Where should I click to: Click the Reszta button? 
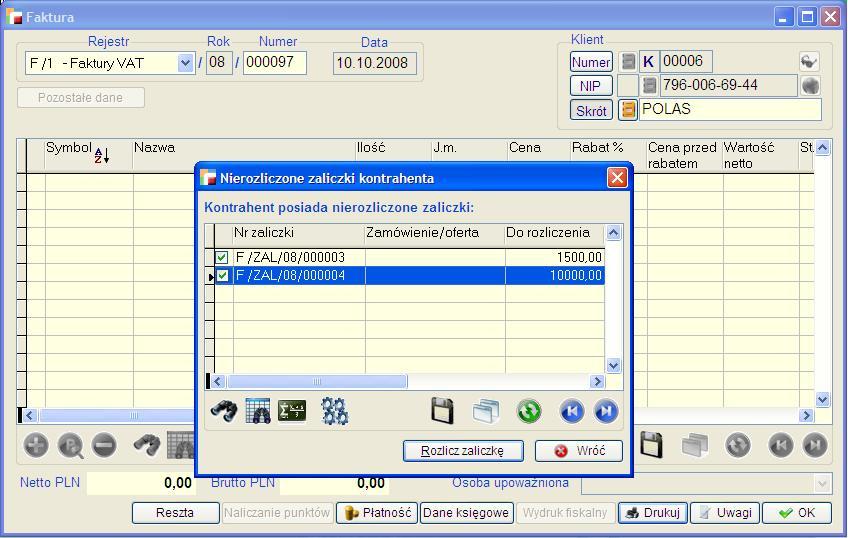pyautogui.click(x=175, y=513)
